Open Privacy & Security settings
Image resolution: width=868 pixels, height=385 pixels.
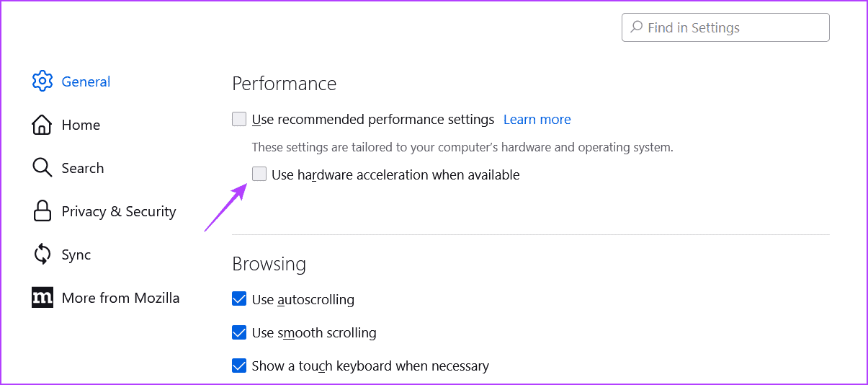click(x=119, y=211)
